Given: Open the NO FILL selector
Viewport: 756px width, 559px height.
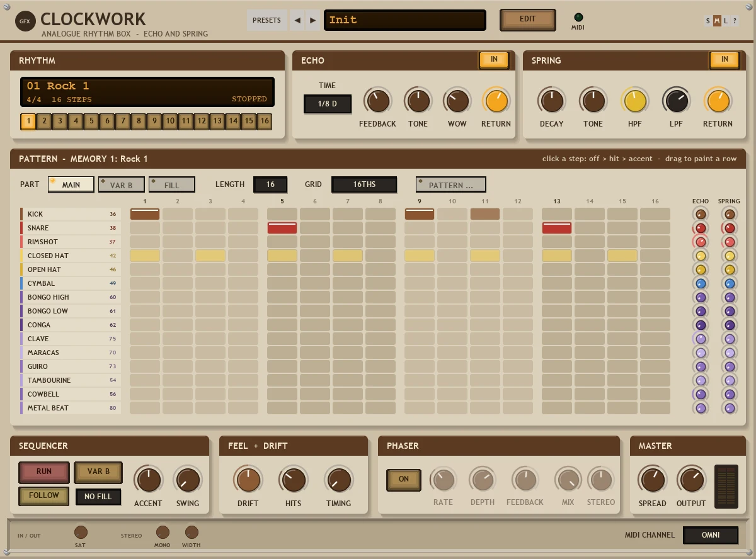Looking at the screenshot, I should click(98, 497).
